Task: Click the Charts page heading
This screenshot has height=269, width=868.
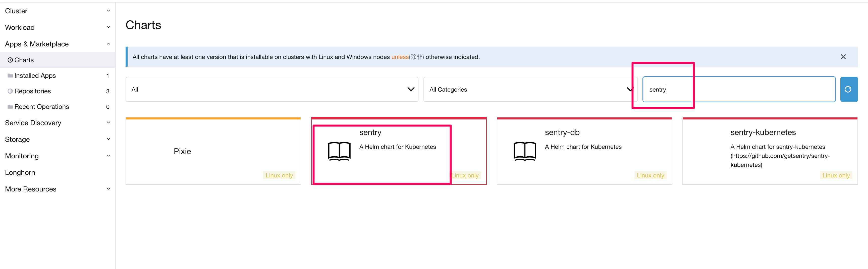Action: click(143, 25)
